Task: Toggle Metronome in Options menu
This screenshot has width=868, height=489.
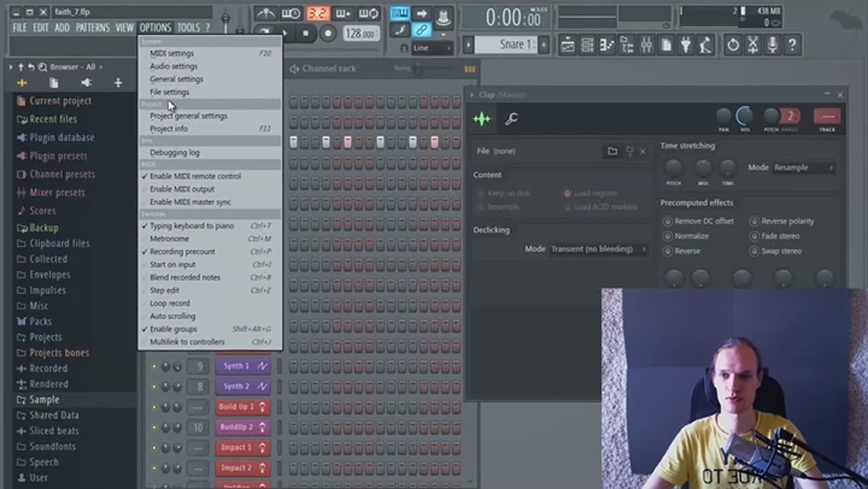Action: 170,239
